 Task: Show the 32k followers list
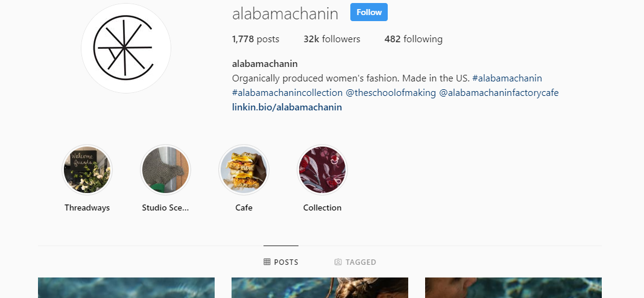(332, 39)
